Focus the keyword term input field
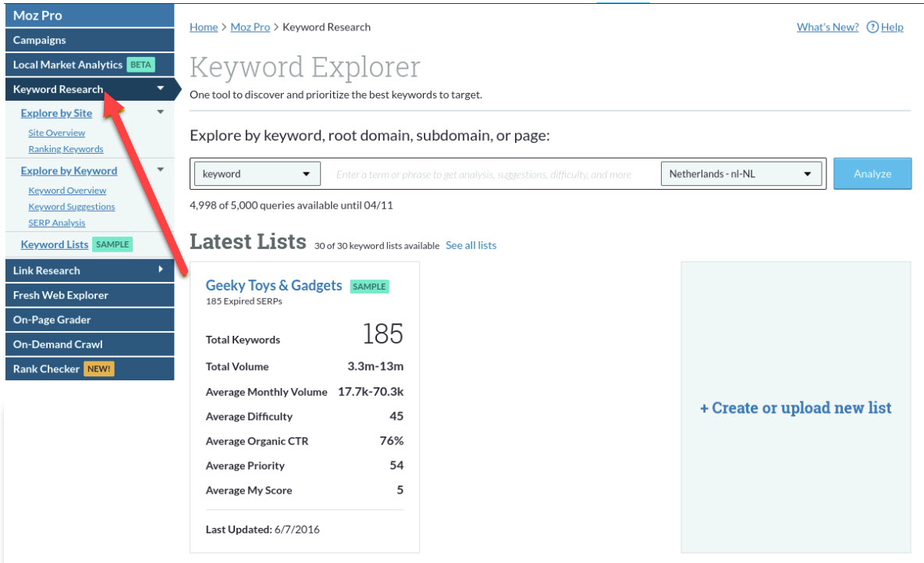Image resolution: width=924 pixels, height=563 pixels. [x=490, y=174]
